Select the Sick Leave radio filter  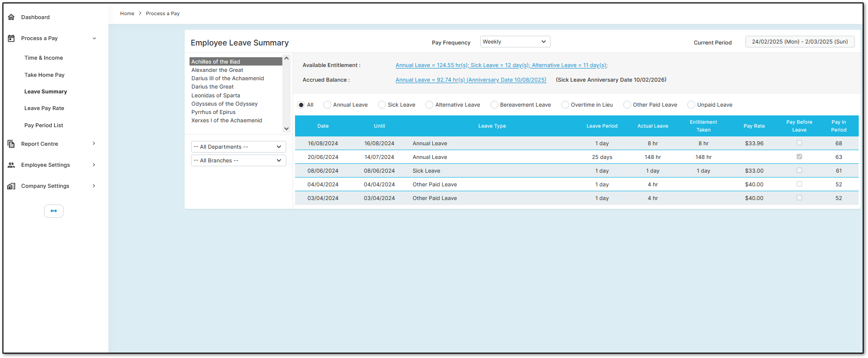[x=382, y=105]
